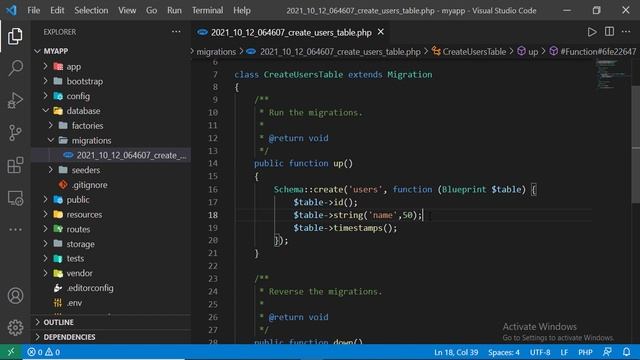Click the remote window status icon
Image resolution: width=640 pixels, height=360 pixels.
pos(11,352)
